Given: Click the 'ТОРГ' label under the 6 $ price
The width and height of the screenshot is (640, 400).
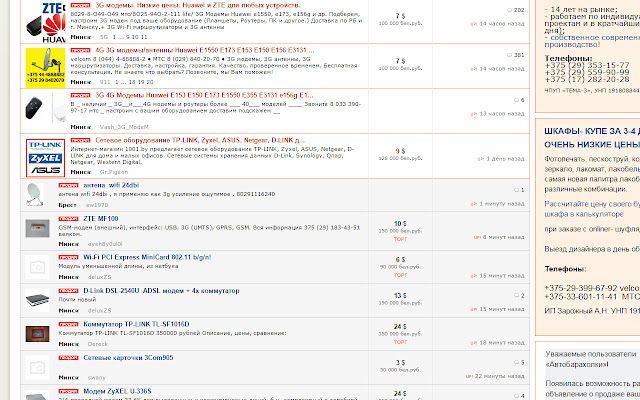Looking at the screenshot, I should click(400, 275).
